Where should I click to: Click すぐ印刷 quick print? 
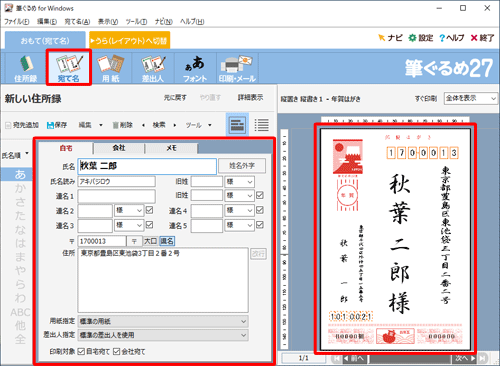426,99
